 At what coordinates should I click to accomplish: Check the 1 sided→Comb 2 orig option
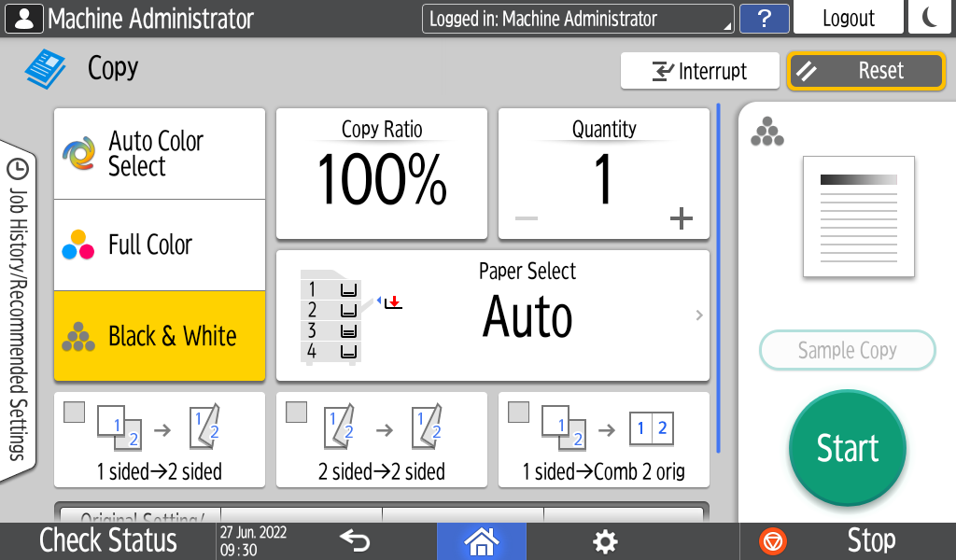(x=519, y=413)
